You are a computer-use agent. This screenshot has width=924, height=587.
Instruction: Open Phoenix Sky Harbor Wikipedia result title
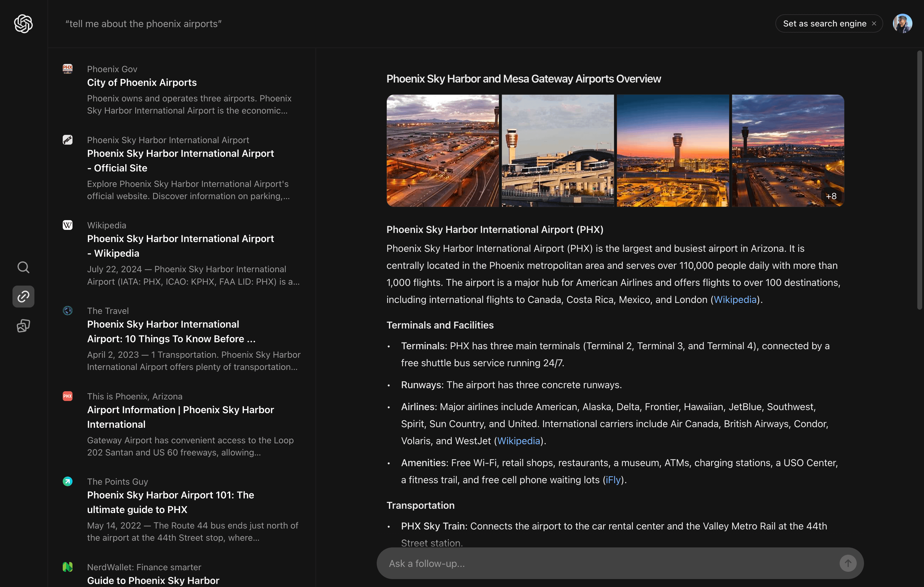[x=180, y=246]
